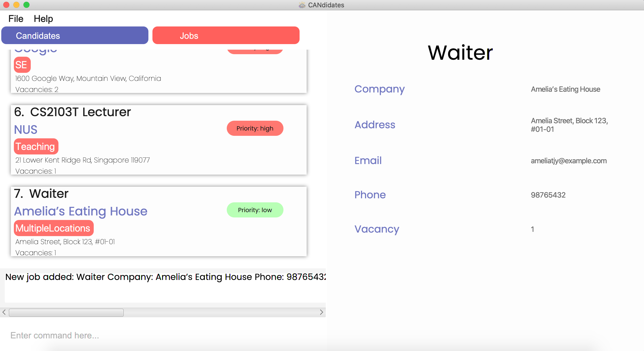The height and width of the screenshot is (351, 644).
Task: Click NUS company name link
Action: click(25, 129)
